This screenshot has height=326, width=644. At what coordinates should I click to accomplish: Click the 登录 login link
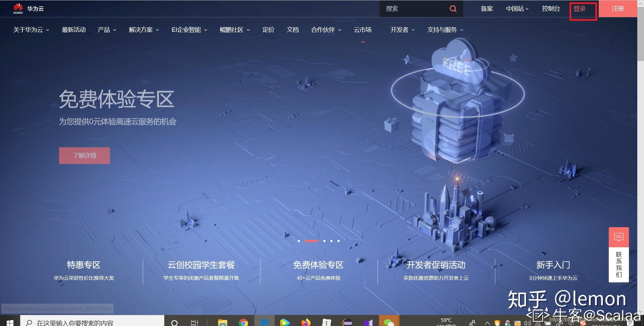click(580, 9)
